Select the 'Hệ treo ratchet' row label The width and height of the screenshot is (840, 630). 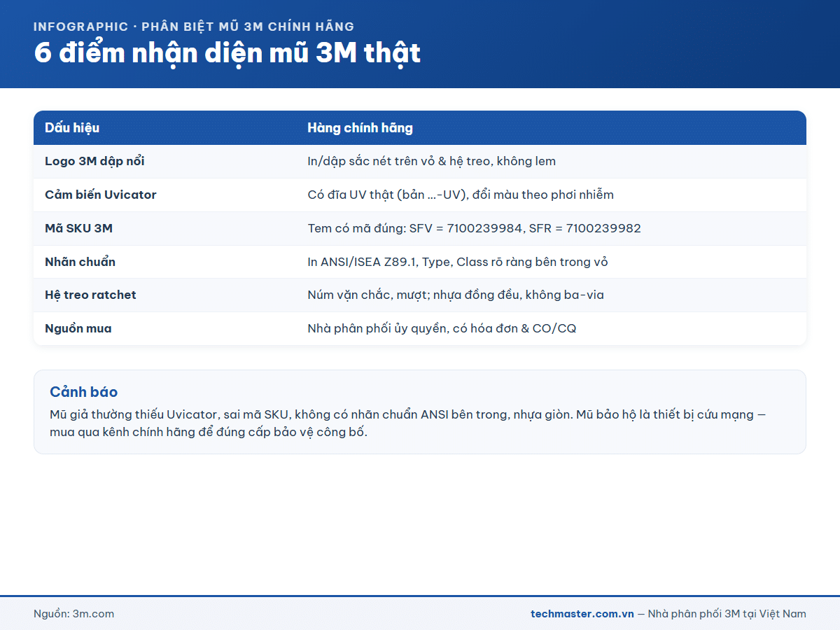click(90, 295)
